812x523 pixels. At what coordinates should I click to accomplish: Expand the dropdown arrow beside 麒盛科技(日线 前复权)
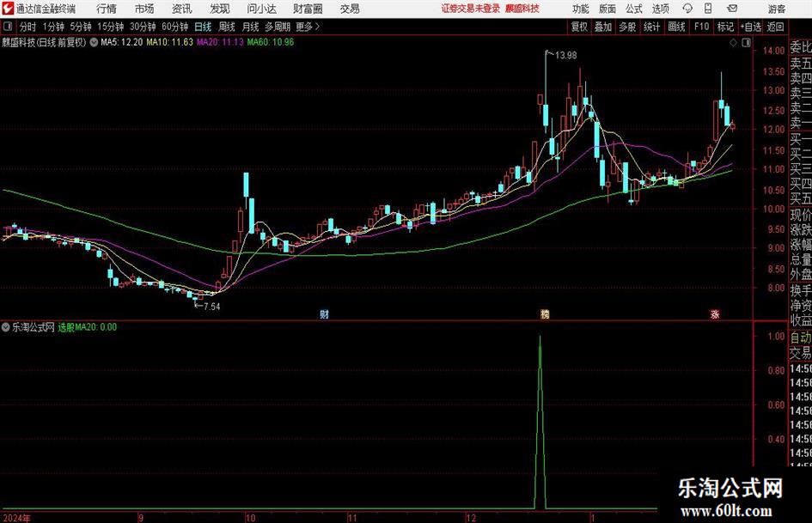pos(94,42)
